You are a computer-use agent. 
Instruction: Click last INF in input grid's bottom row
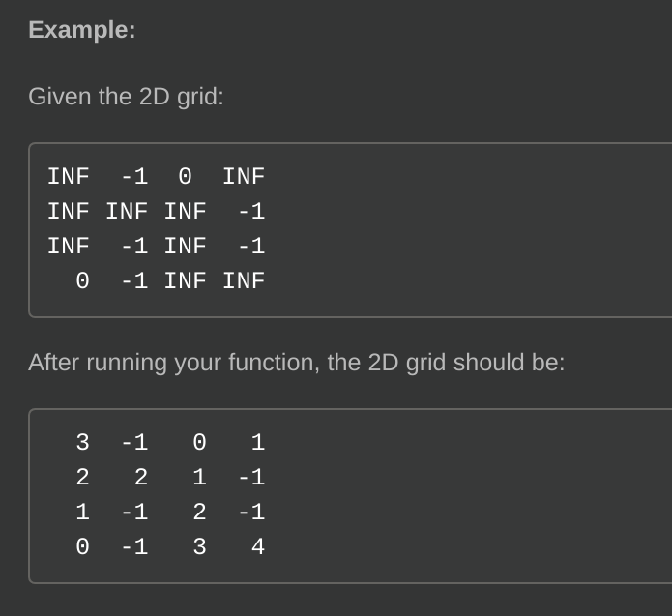pyautogui.click(x=244, y=281)
